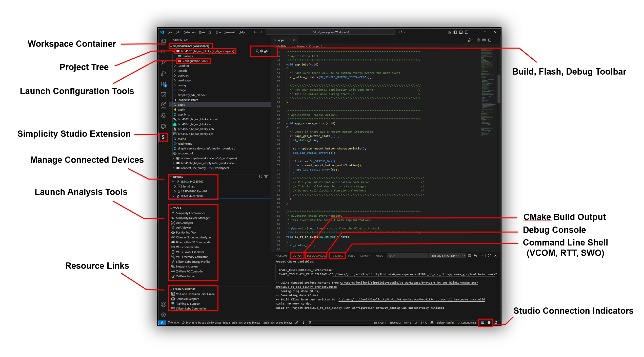Refresh the DEVICES list
The image size is (644, 357).
(261, 177)
